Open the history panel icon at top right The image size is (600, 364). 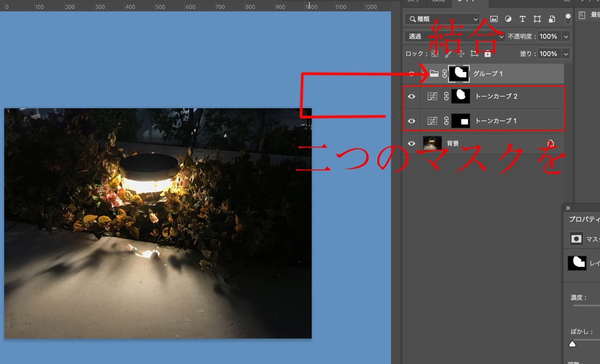[x=582, y=15]
